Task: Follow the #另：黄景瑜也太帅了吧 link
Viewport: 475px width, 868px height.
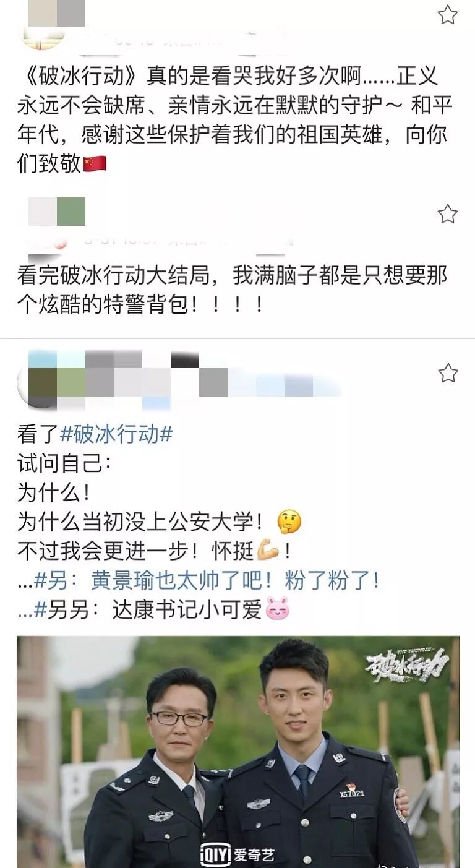Action: pyautogui.click(x=207, y=581)
